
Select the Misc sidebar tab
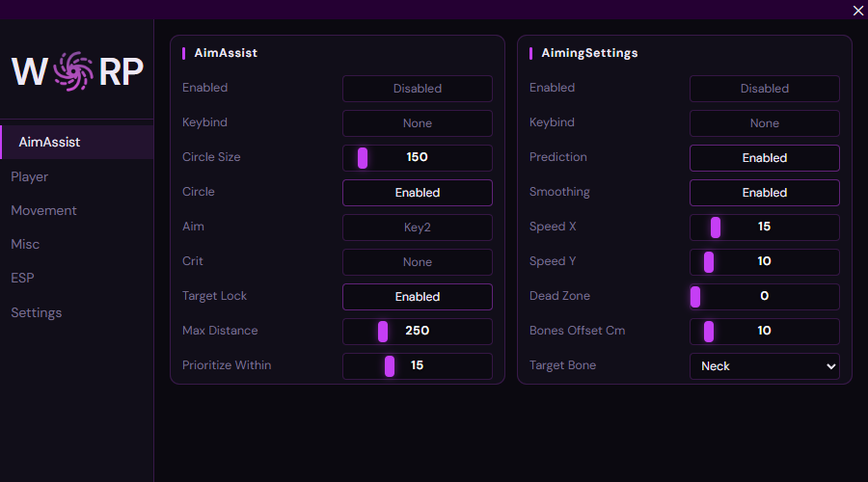tap(25, 244)
